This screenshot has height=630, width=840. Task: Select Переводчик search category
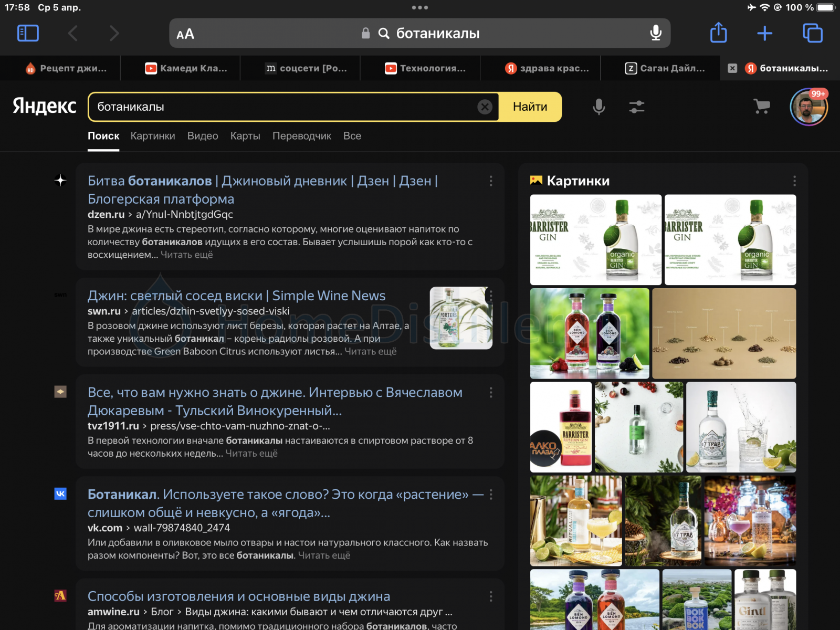pyautogui.click(x=302, y=136)
